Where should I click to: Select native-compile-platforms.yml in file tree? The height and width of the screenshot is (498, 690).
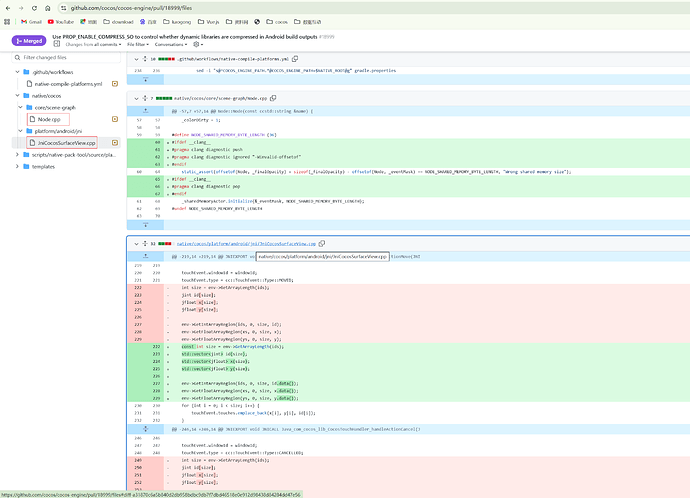68,84
